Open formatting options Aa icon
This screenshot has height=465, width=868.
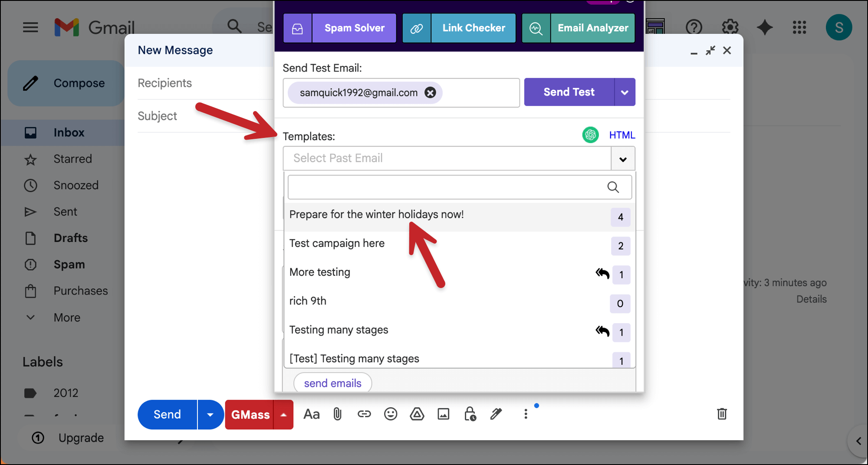click(311, 414)
